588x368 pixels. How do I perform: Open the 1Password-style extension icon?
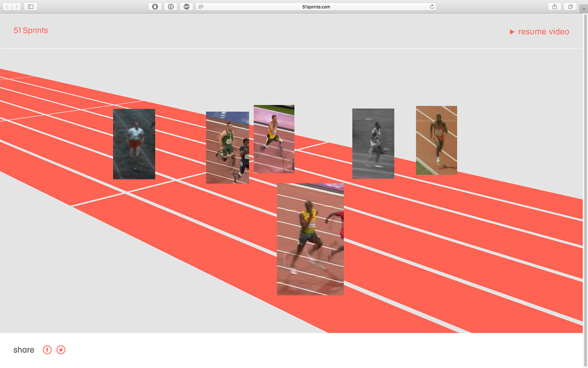tap(171, 7)
